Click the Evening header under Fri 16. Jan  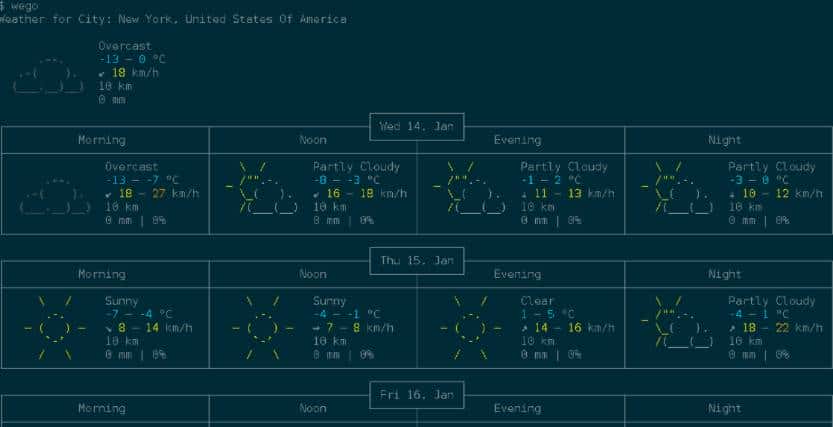pyautogui.click(x=517, y=408)
